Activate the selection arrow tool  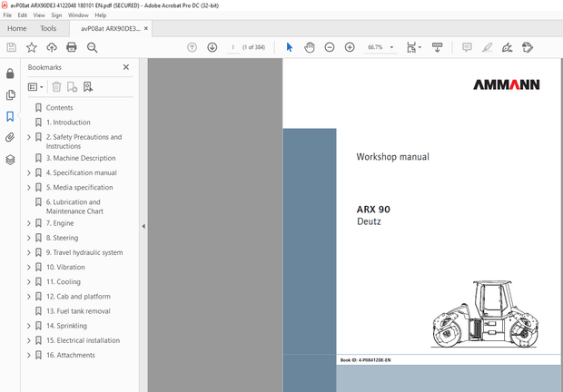[290, 47]
